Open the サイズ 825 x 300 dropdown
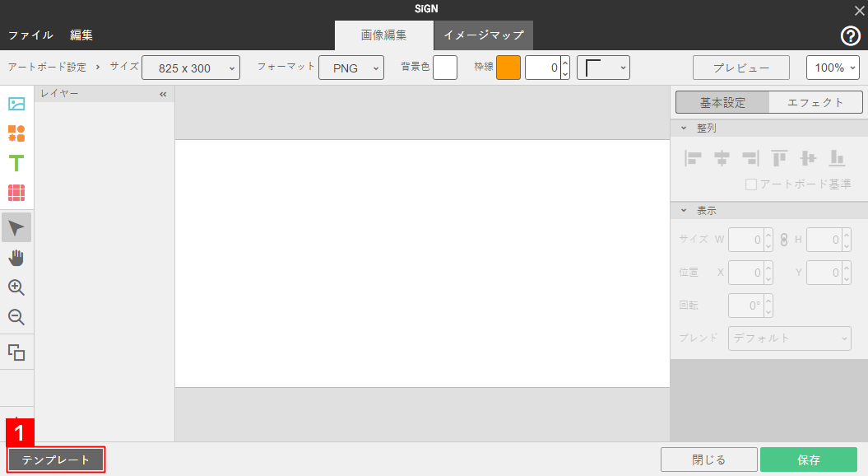The height and width of the screenshot is (476, 868). (x=191, y=68)
